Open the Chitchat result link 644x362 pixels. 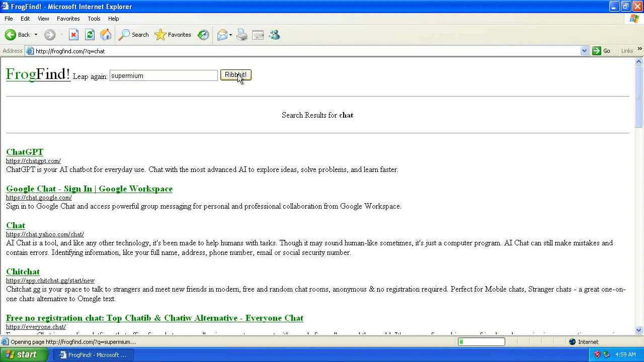pos(23,271)
